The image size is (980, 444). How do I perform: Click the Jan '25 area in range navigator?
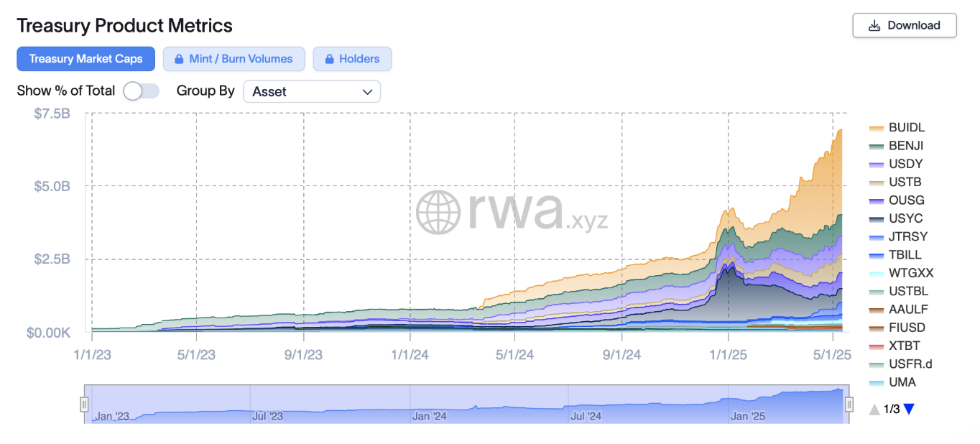click(748, 416)
